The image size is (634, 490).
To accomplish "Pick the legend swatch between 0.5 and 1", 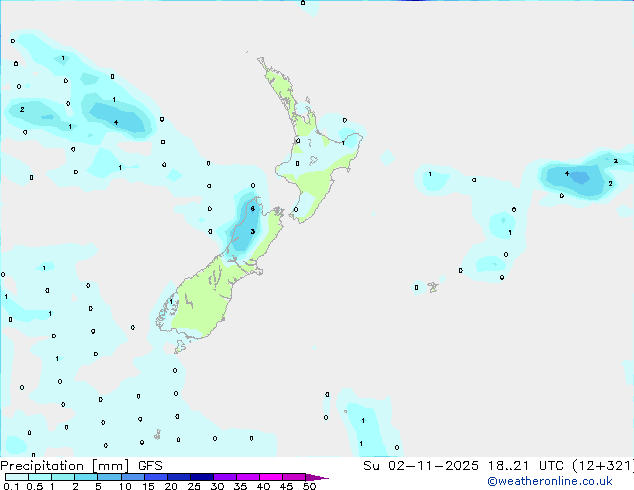I will [40, 477].
